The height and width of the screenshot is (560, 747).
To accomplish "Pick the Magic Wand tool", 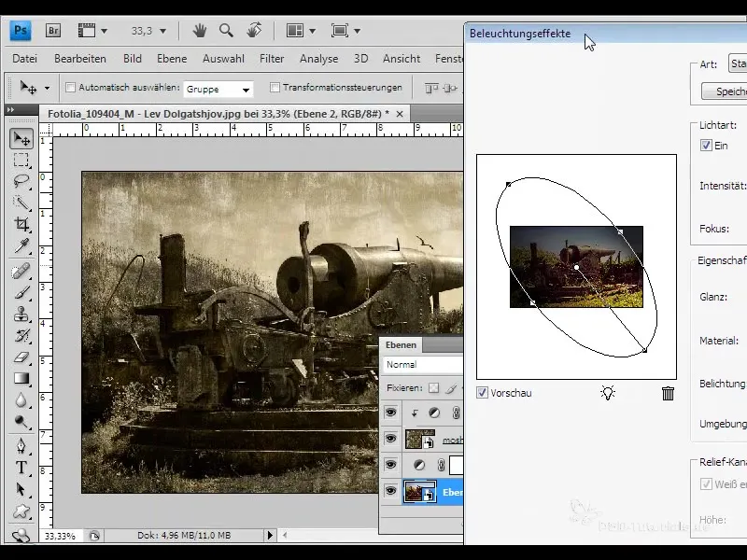I will tap(21, 203).
